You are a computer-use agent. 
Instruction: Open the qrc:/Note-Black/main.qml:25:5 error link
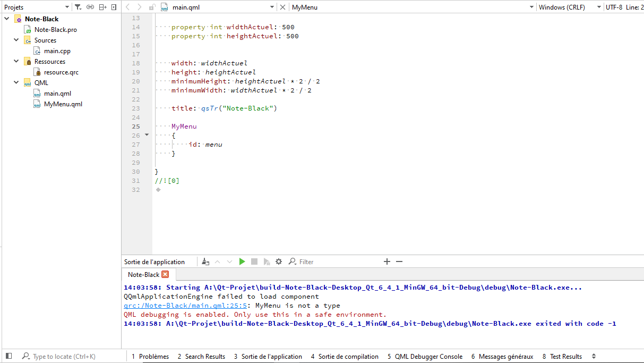click(x=185, y=306)
